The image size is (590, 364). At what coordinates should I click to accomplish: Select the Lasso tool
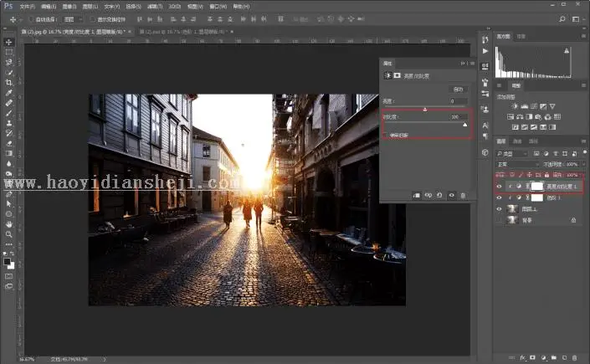coord(9,62)
